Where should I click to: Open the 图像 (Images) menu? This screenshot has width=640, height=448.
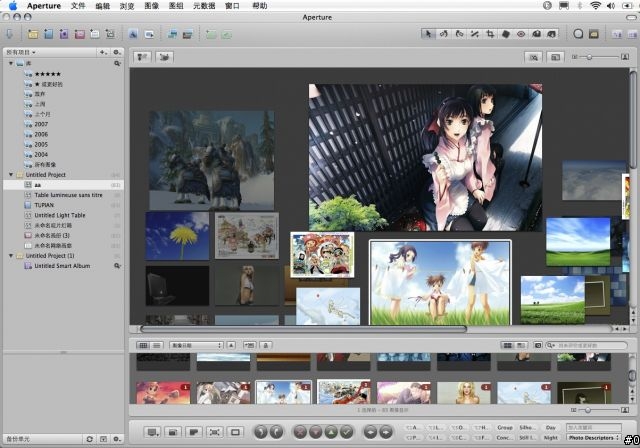coord(151,6)
